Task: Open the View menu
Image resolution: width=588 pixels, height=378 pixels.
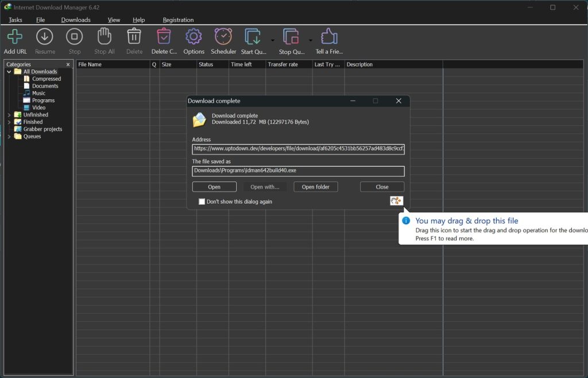Action: 114,20
